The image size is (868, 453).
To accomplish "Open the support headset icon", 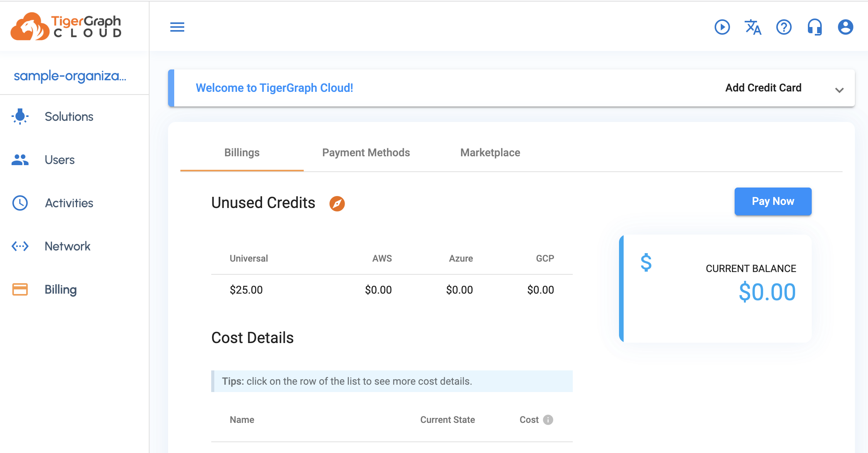I will click(x=815, y=27).
